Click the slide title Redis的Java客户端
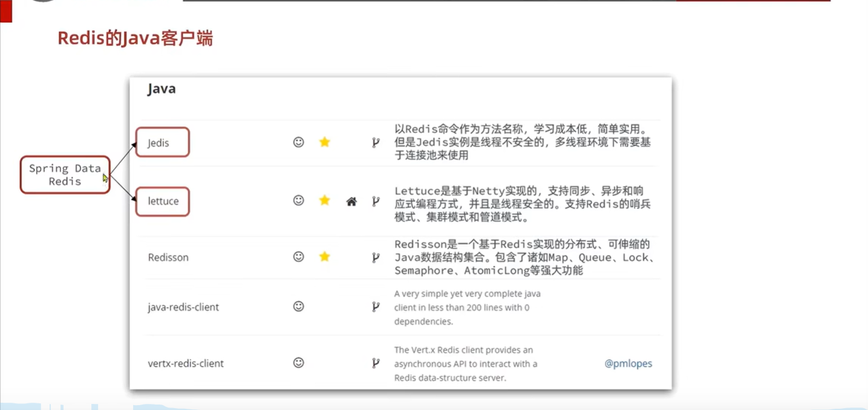868x410 pixels. (x=135, y=39)
